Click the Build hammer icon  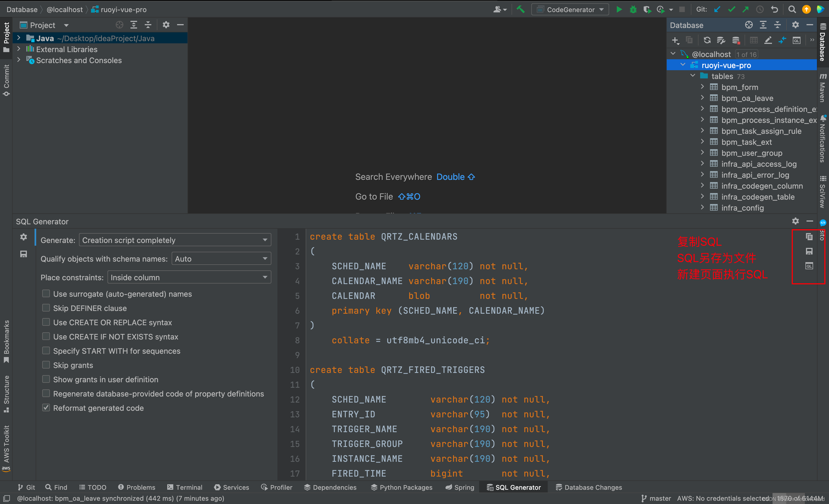[x=521, y=9]
